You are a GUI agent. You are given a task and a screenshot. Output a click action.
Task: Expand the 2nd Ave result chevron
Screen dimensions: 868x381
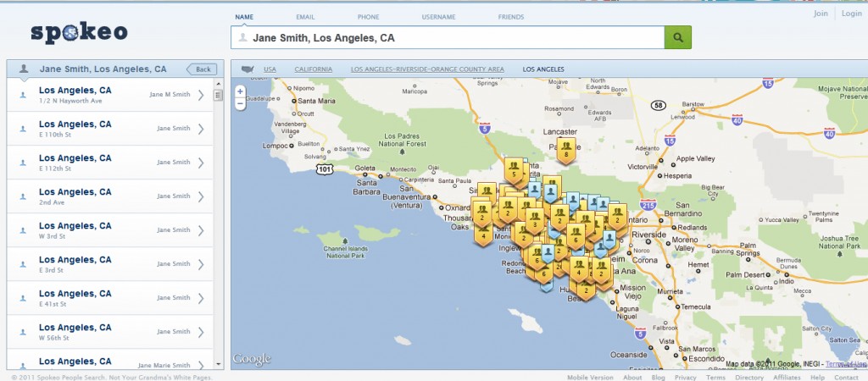pos(200,197)
